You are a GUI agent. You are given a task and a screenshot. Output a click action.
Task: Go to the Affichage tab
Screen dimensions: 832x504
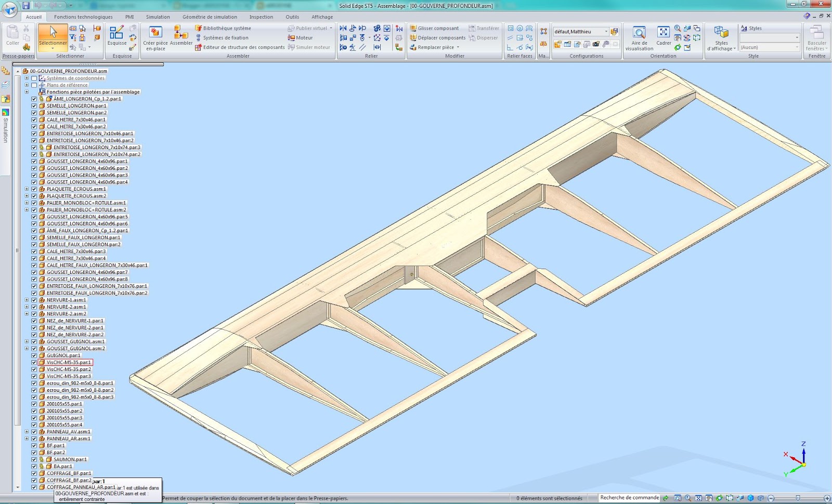tap(322, 17)
